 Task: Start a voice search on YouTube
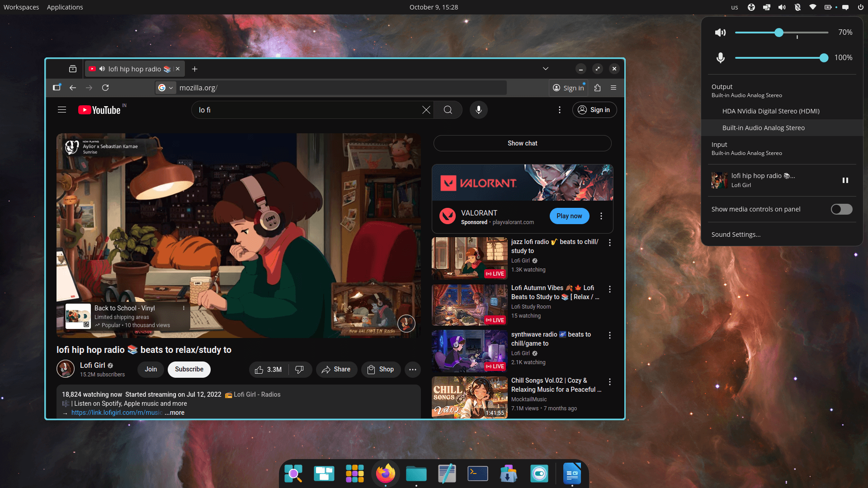tap(478, 110)
